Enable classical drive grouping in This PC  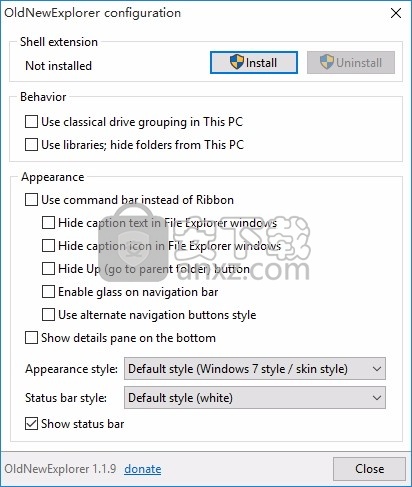[31, 122]
